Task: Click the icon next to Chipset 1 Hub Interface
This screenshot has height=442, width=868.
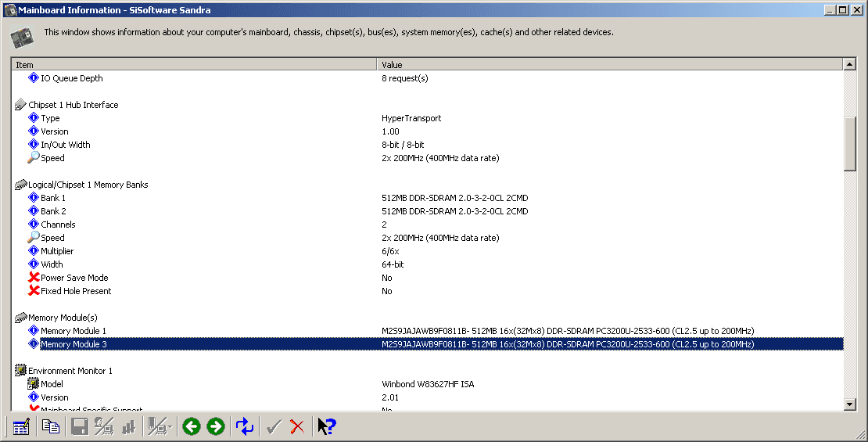Action: point(20,104)
